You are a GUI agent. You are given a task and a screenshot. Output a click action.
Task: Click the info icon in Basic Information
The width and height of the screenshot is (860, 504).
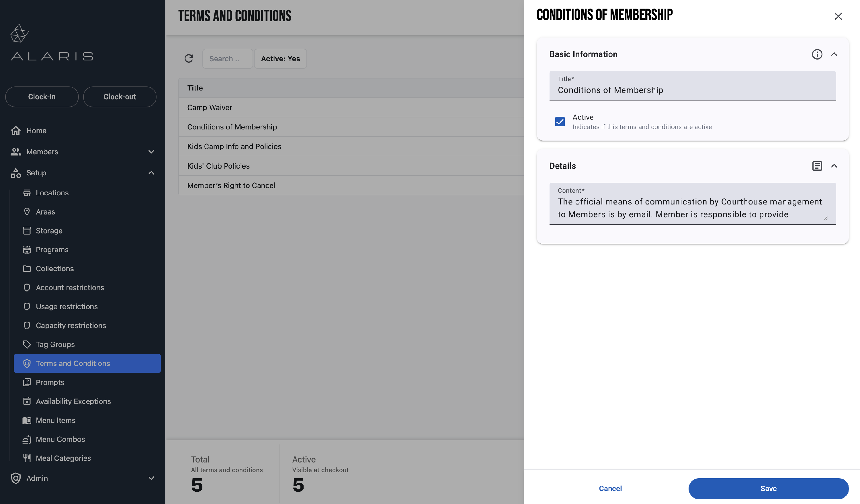(x=817, y=54)
